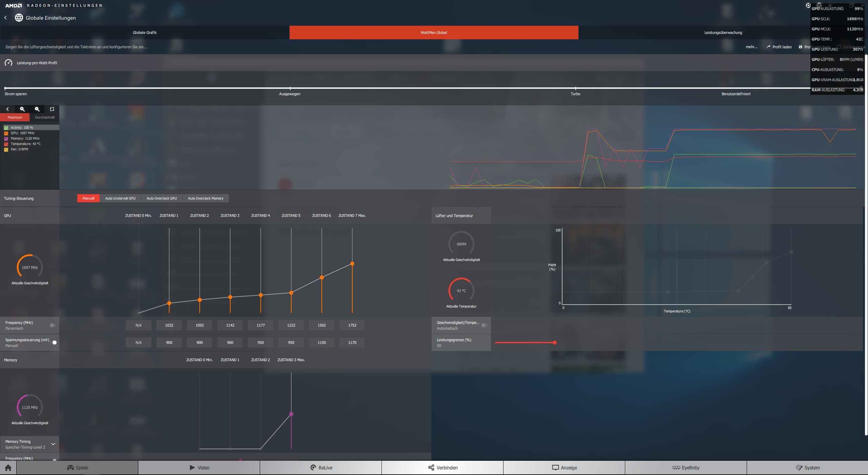Click the graph reset view icon

click(52, 109)
